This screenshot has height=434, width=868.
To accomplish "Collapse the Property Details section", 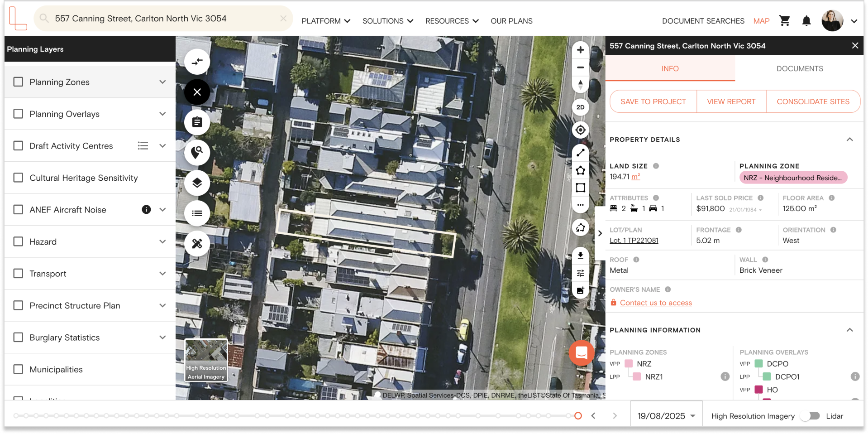I will pyautogui.click(x=849, y=140).
